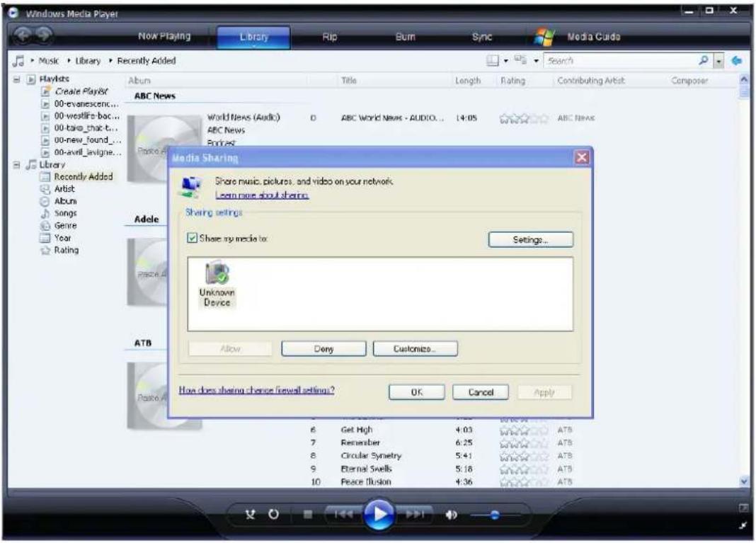Screen dimensions: 756x543
Task: Select Songs in Library tree
Action: tap(66, 213)
